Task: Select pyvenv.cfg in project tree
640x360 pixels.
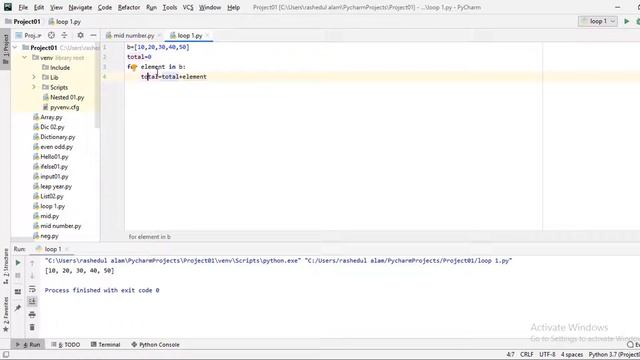Action: [x=61, y=107]
